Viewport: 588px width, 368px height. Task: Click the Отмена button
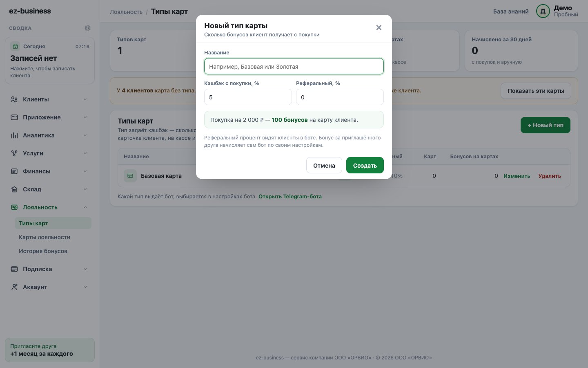[324, 165]
